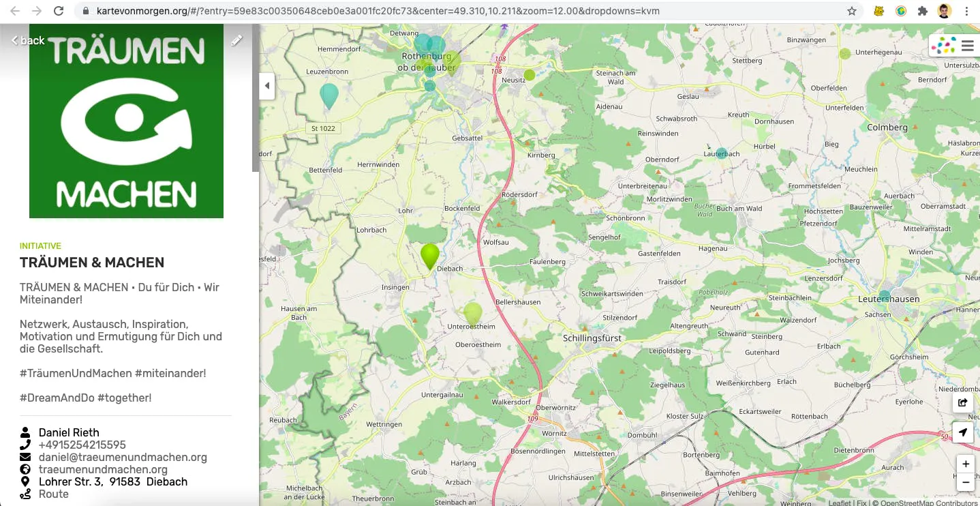Image resolution: width=980 pixels, height=506 pixels.
Task: Click the #DreamAndDo #together! hashtags
Action: click(86, 398)
